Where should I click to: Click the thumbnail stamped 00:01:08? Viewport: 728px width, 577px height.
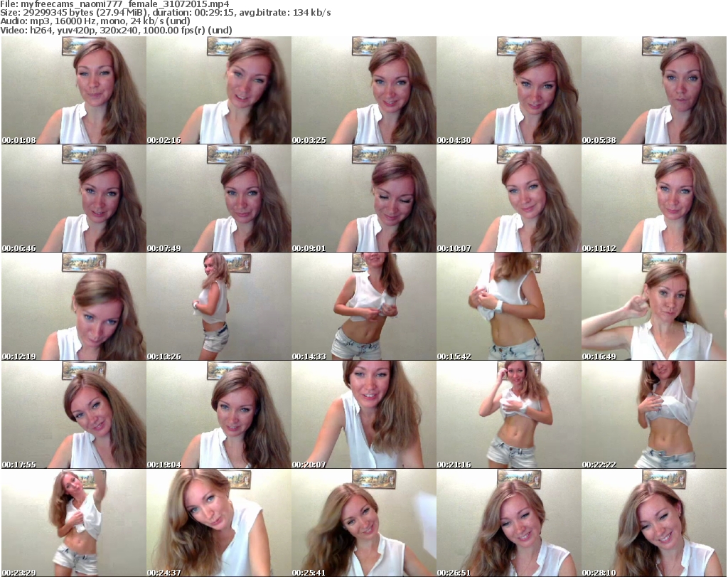coord(74,90)
